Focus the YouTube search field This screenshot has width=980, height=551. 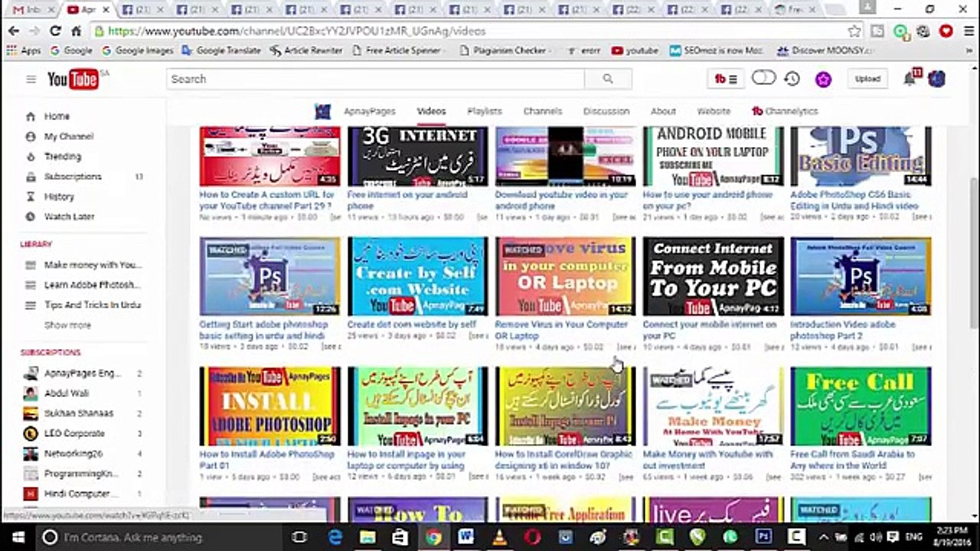coord(375,79)
